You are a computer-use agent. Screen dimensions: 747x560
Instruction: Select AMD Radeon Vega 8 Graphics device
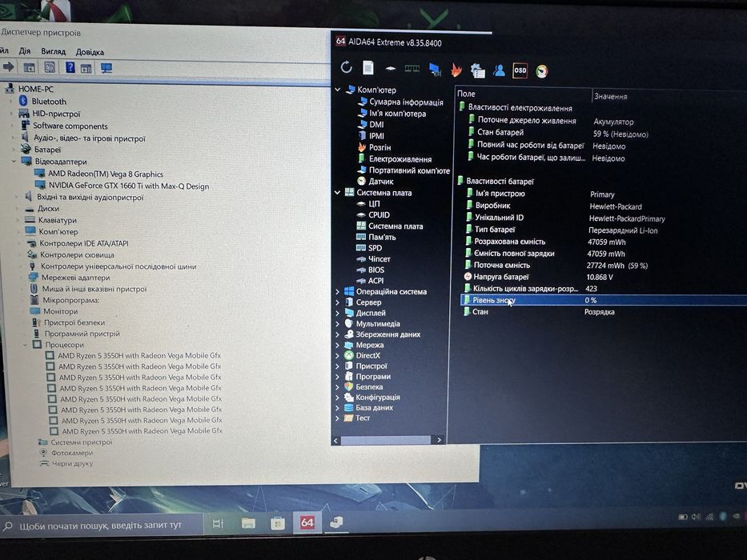pyautogui.click(x=106, y=174)
